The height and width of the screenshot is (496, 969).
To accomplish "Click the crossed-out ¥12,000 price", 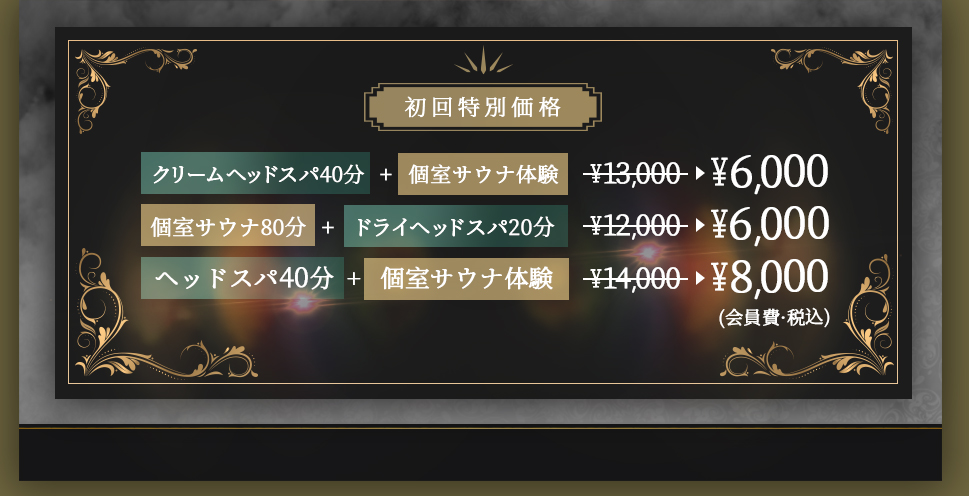I will click(636, 227).
